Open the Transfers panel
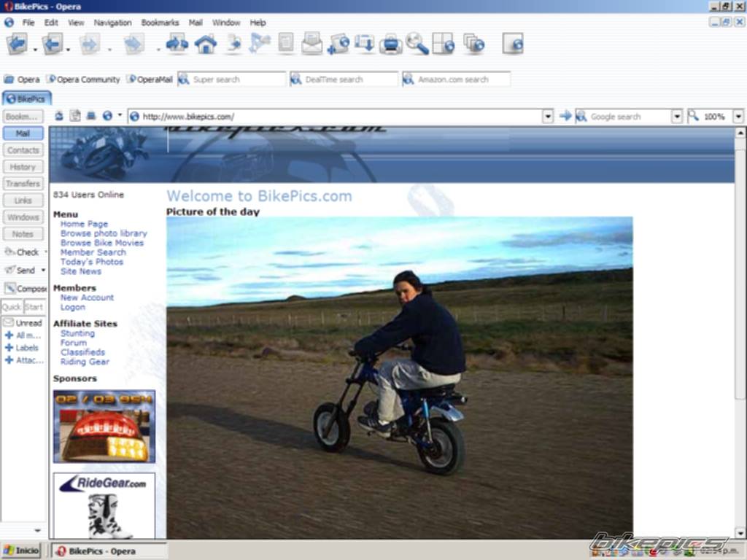This screenshot has width=747, height=560. (x=23, y=183)
